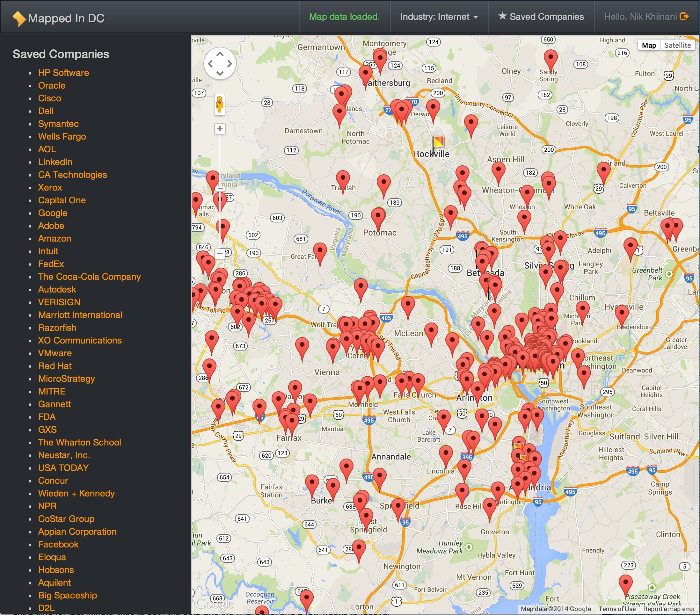Pan map left with left arrow
This screenshot has height=615, width=700.
(210, 64)
